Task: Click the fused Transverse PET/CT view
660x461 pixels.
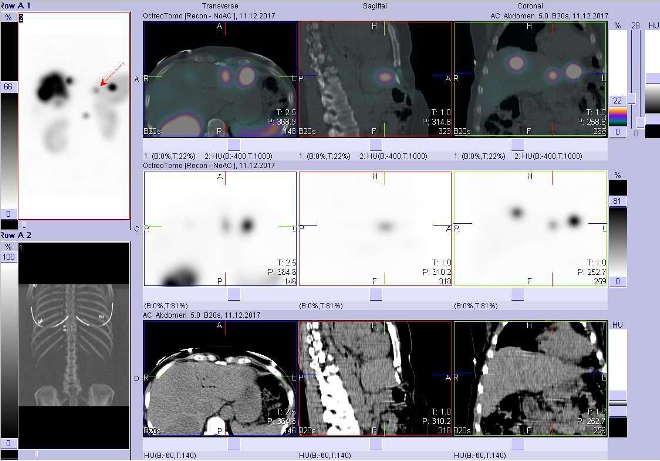Action: (x=220, y=80)
